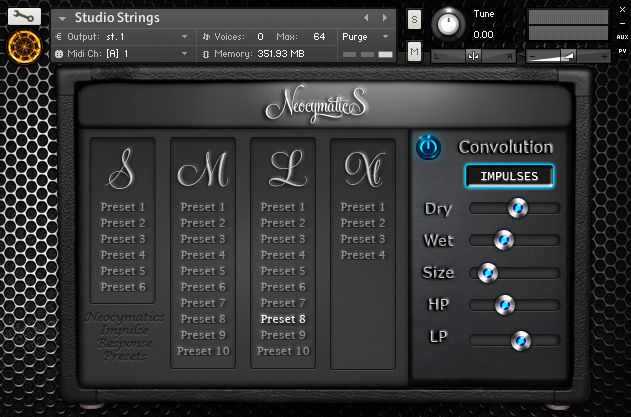Select Preset 5 in M column
Image resolution: width=631 pixels, height=417 pixels.
click(x=203, y=271)
